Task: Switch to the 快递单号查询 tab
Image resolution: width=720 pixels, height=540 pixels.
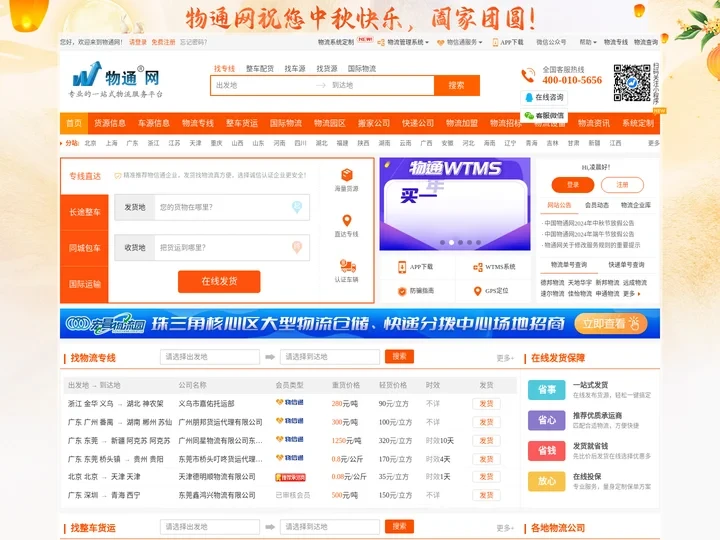Action: click(626, 265)
